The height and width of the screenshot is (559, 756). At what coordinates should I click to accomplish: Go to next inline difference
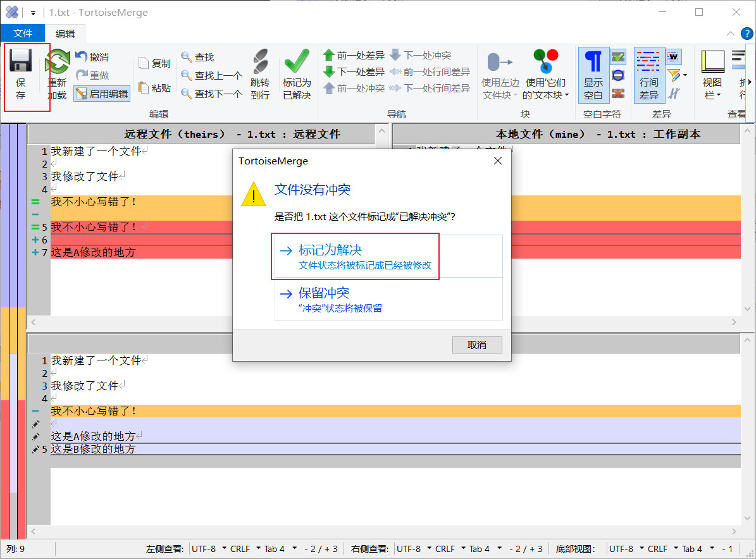pyautogui.click(x=430, y=88)
